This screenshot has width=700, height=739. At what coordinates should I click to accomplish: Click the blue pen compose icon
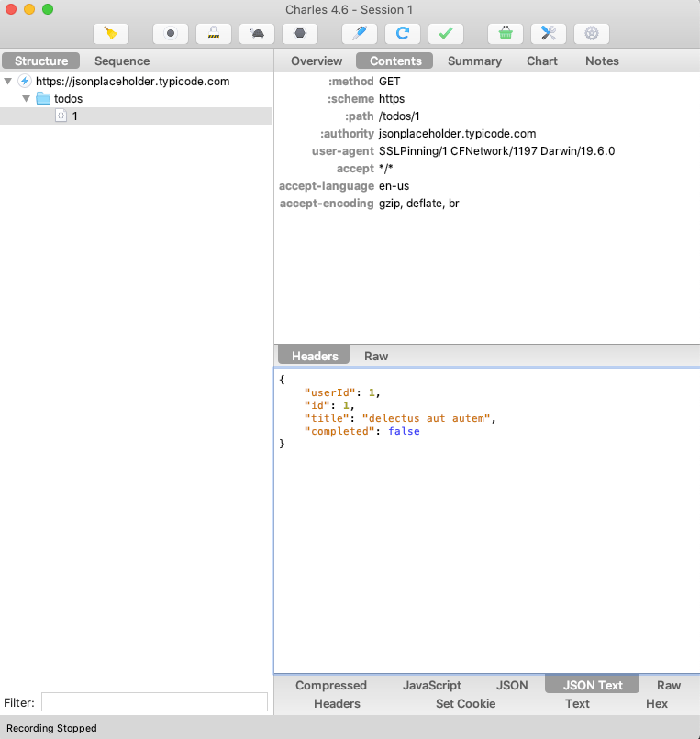click(359, 34)
